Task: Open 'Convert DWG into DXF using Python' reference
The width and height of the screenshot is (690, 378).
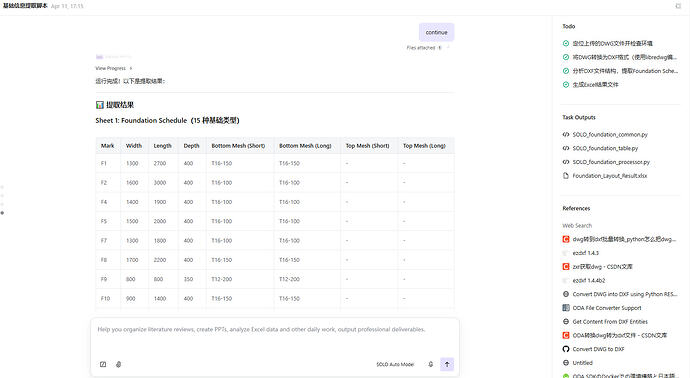Action: (x=624, y=294)
